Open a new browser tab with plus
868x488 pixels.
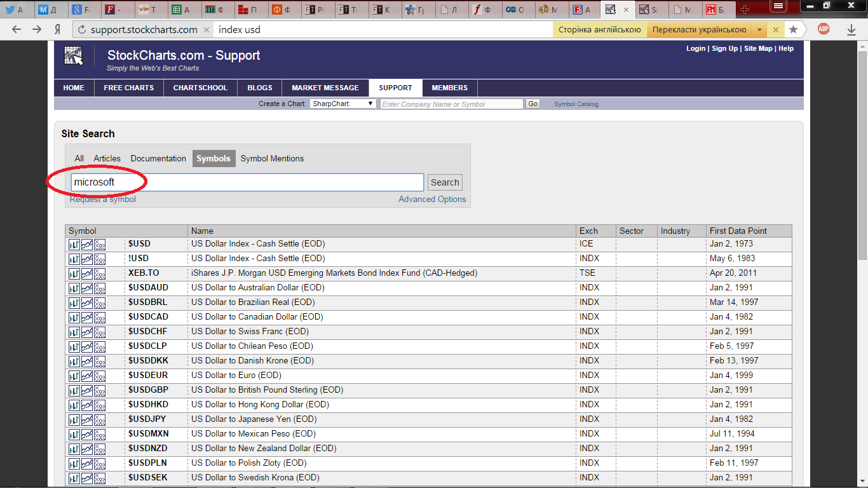pos(745,10)
